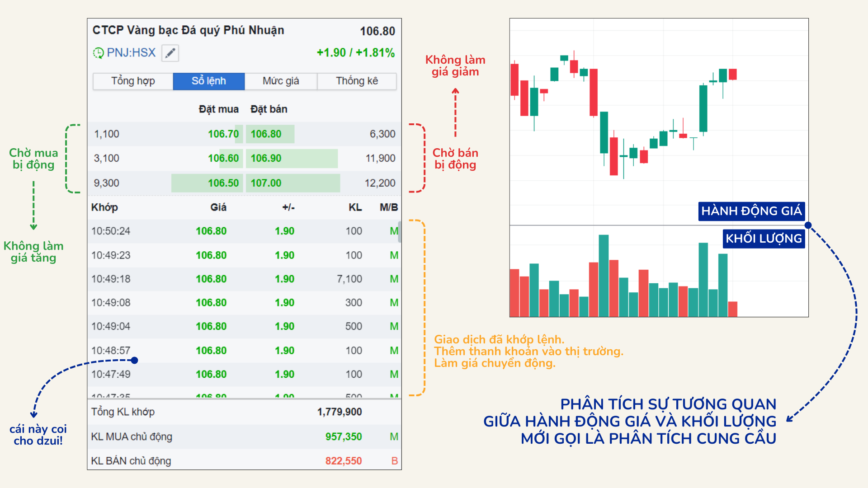Click the green M marker in KL MUA row
868x488 pixels.
click(394, 436)
